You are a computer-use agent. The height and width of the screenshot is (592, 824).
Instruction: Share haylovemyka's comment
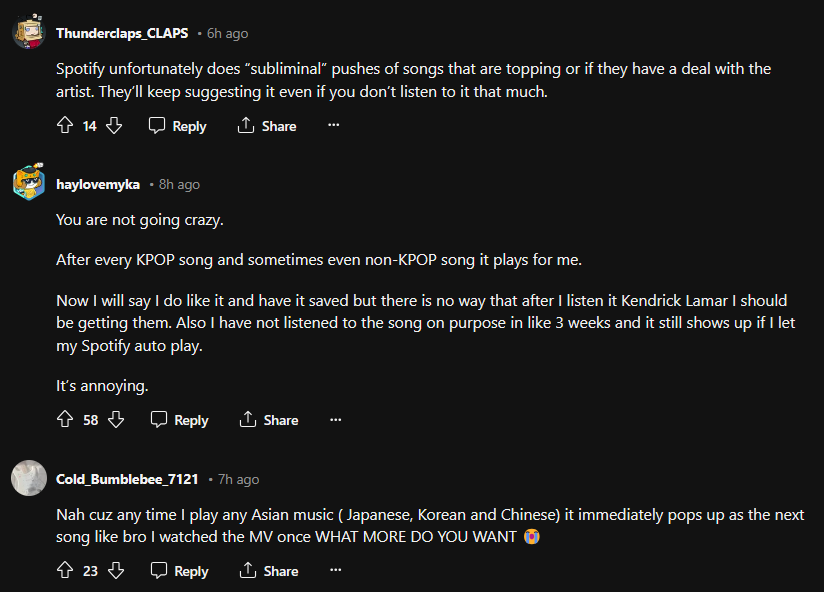pos(269,420)
